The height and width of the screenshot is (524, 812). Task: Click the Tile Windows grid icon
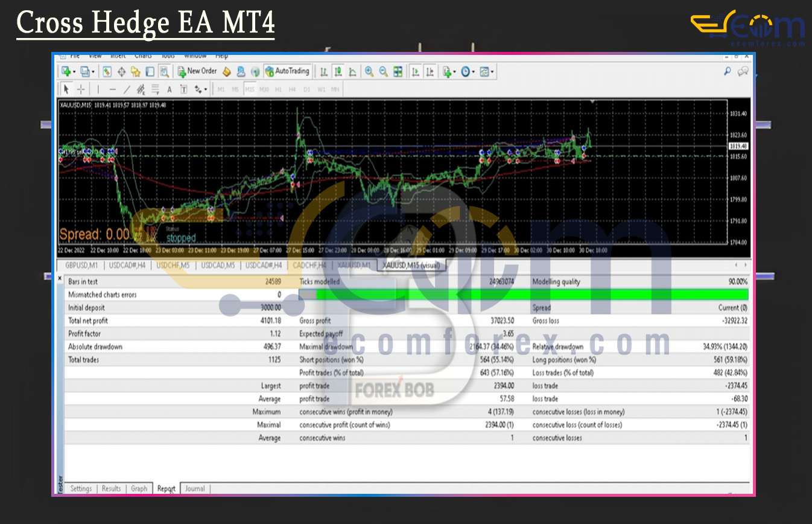pyautogui.click(x=398, y=72)
